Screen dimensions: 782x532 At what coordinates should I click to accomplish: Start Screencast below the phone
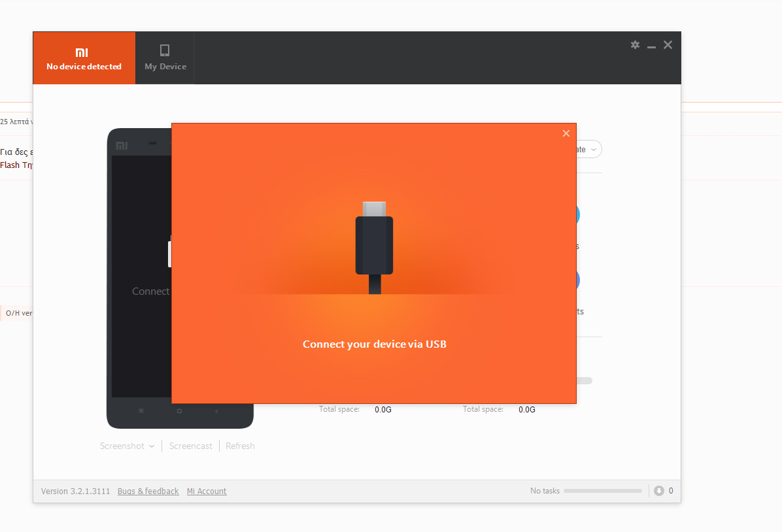(190, 446)
